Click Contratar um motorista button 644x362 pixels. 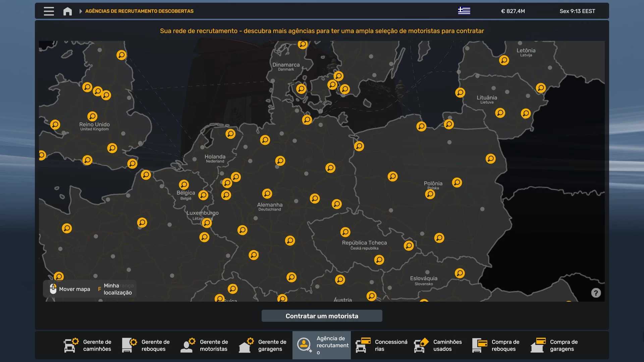pos(322,316)
